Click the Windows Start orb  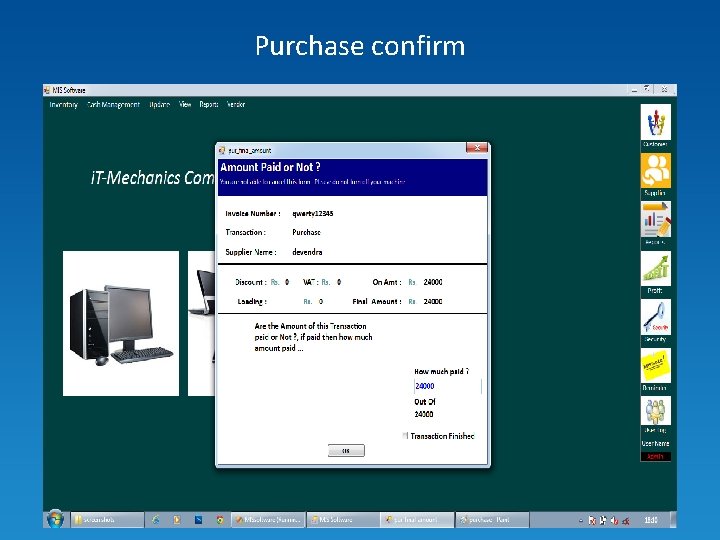[x=55, y=519]
